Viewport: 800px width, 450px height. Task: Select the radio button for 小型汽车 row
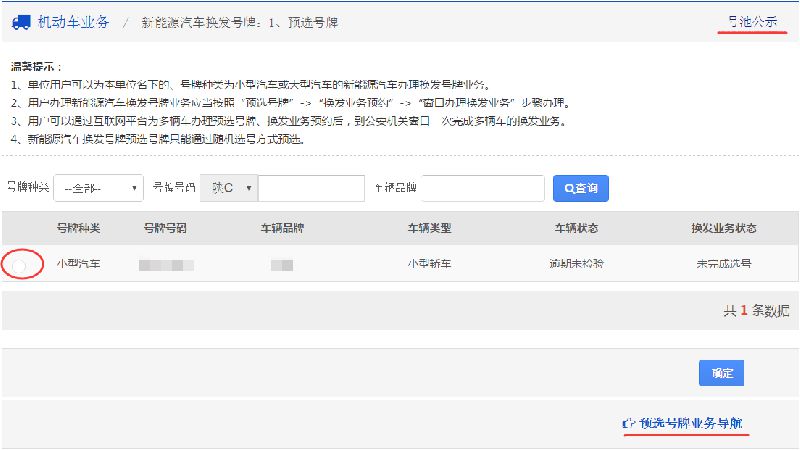pyautogui.click(x=19, y=266)
